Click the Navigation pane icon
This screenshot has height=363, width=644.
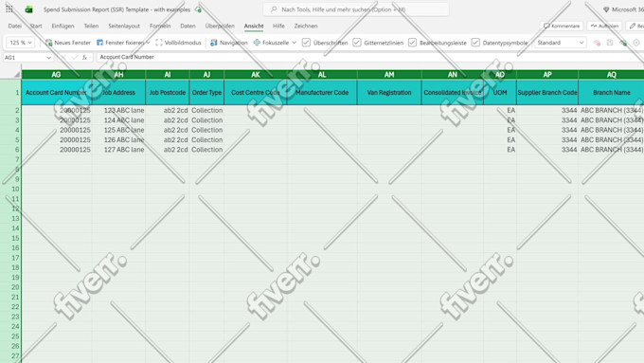point(214,43)
